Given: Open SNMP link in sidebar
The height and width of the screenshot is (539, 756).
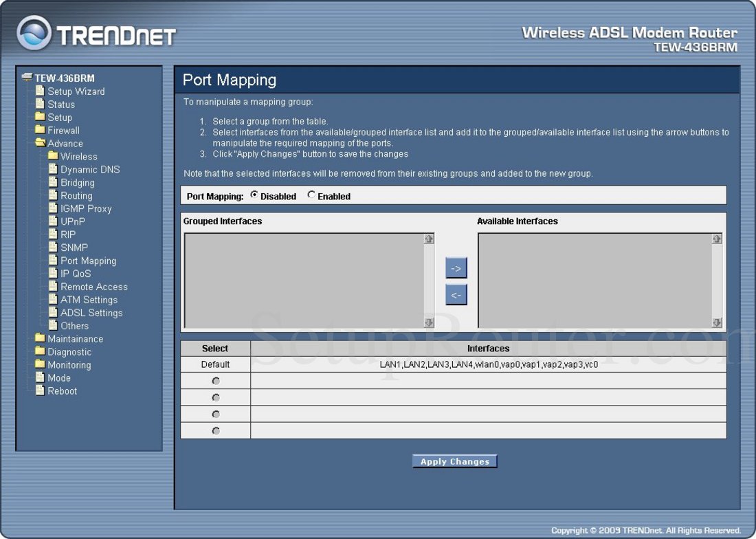Looking at the screenshot, I should coord(74,247).
